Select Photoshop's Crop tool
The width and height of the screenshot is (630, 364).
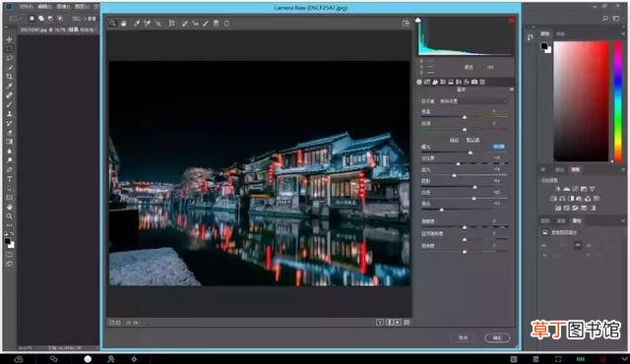click(x=10, y=77)
